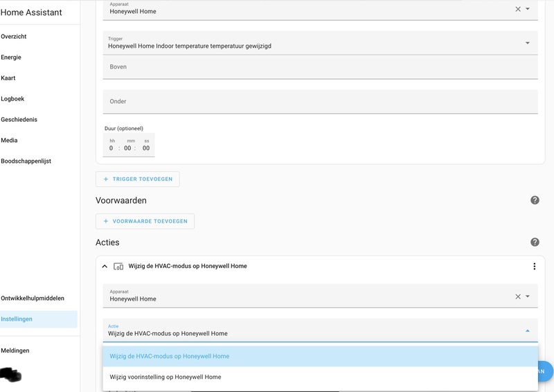Open help for Voorwaarden section
The width and height of the screenshot is (554, 392).
[535, 200]
